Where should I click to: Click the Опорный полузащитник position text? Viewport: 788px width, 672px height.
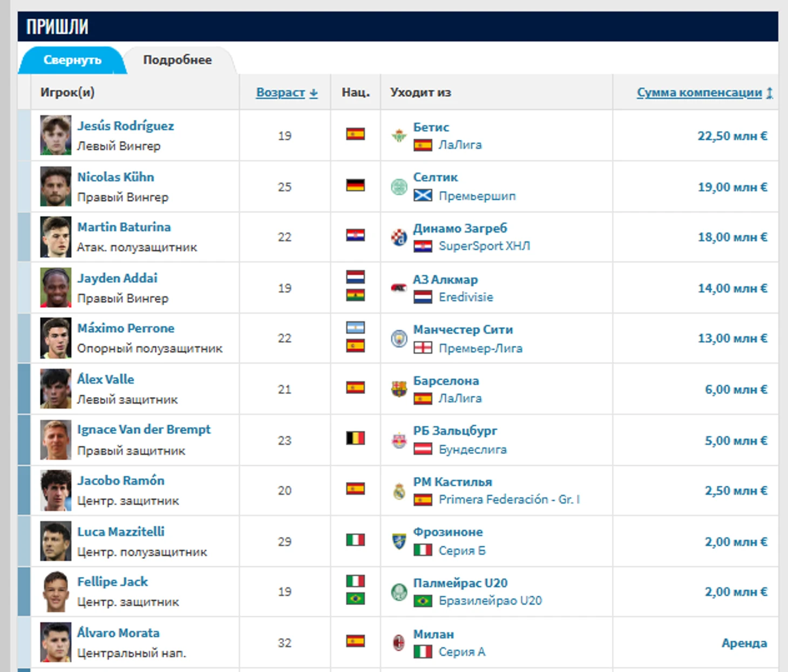[x=150, y=349]
